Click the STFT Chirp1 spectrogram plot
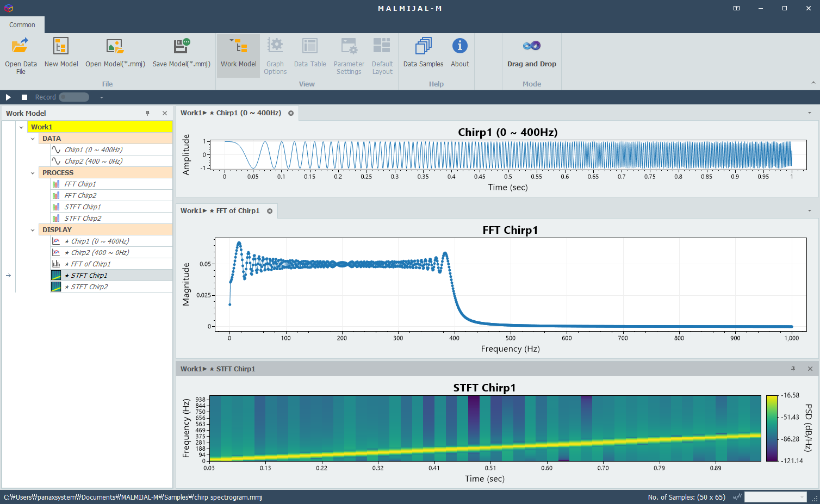Viewport: 820px width, 504px height. click(x=485, y=428)
